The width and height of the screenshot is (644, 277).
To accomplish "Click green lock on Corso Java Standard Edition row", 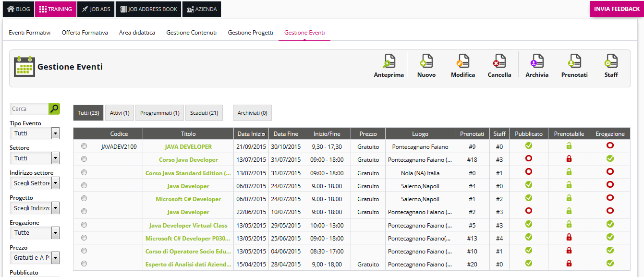I will tap(569, 171).
